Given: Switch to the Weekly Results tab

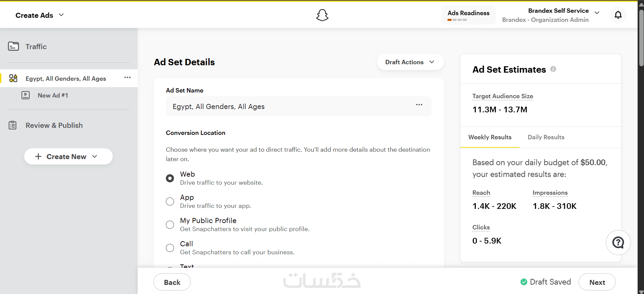Looking at the screenshot, I should 490,137.
